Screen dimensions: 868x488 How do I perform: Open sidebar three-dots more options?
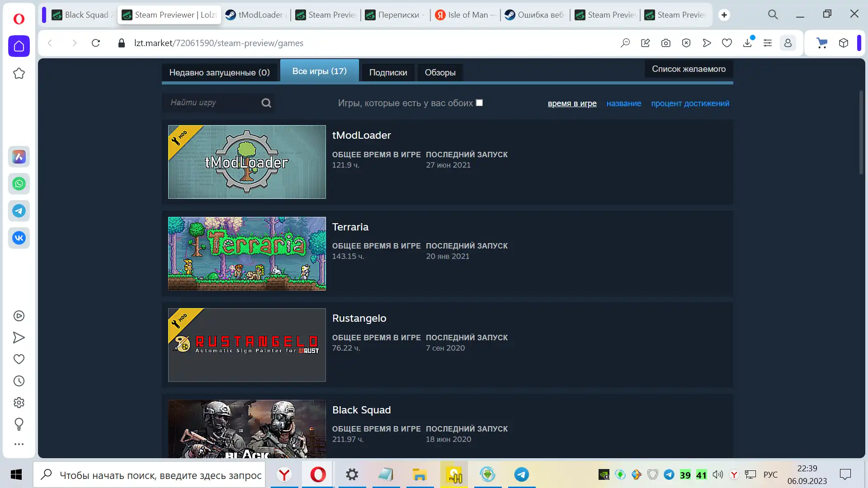pos(19,444)
